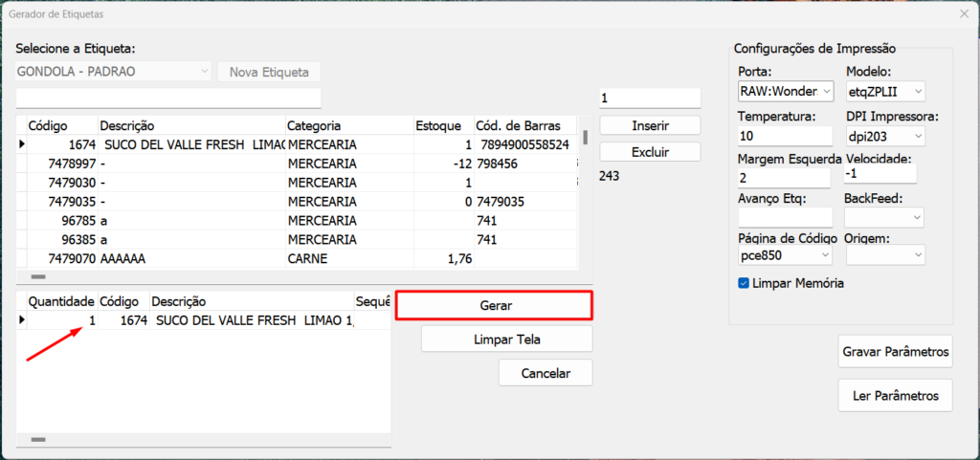Close the Gerador de Etiquetas window
Screen dimensions: 980x460
coord(963,13)
